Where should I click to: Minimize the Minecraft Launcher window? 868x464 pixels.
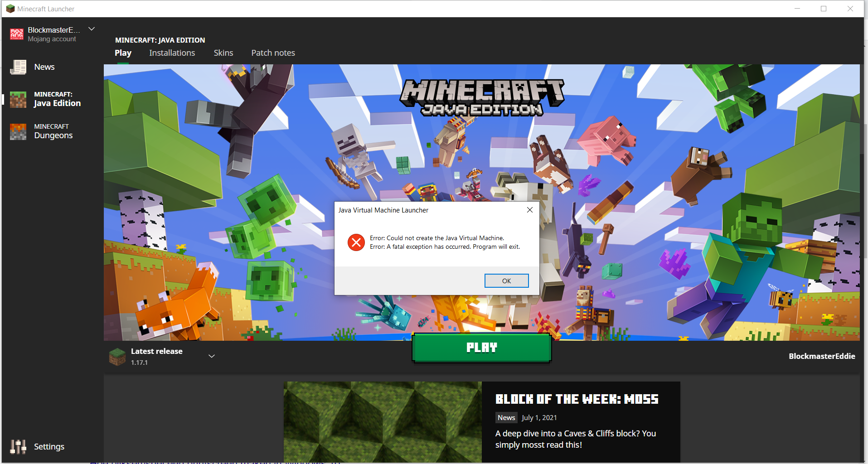click(797, 9)
